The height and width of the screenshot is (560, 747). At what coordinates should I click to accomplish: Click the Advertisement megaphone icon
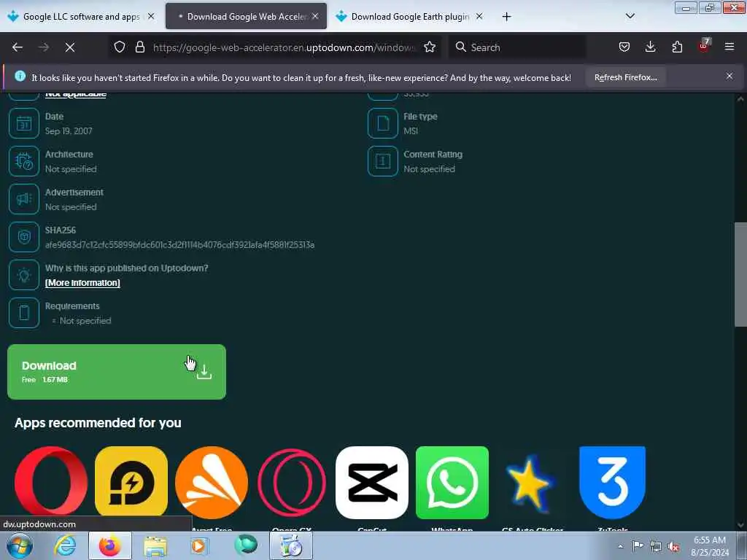24,199
